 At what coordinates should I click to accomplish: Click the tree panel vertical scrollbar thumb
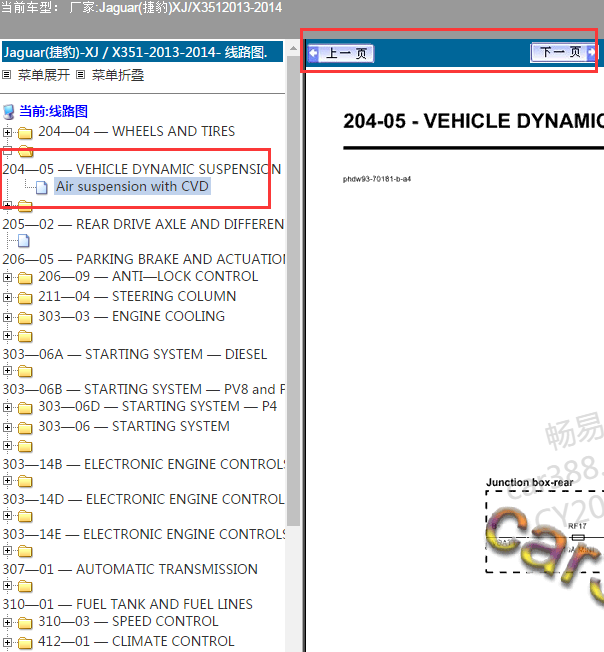(x=293, y=291)
